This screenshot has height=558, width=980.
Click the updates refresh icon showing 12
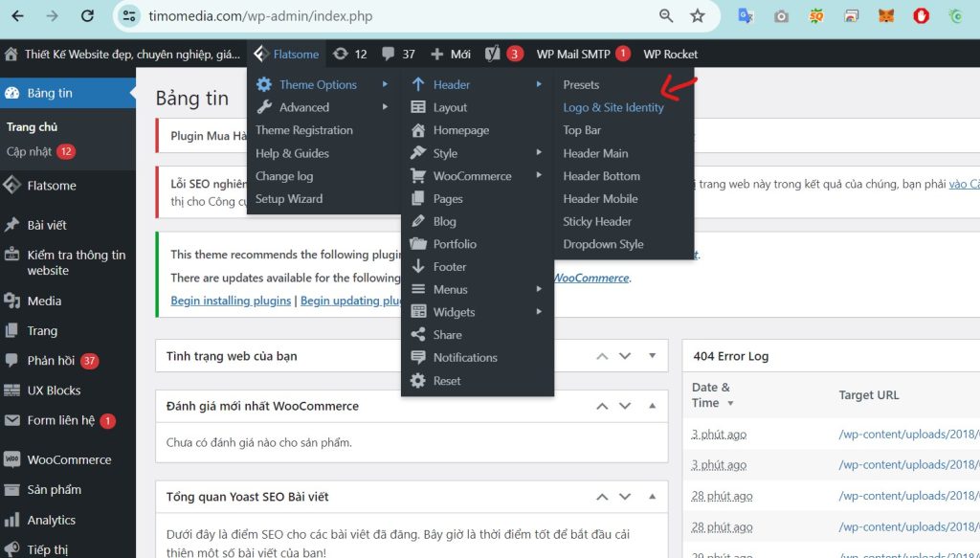[340, 54]
